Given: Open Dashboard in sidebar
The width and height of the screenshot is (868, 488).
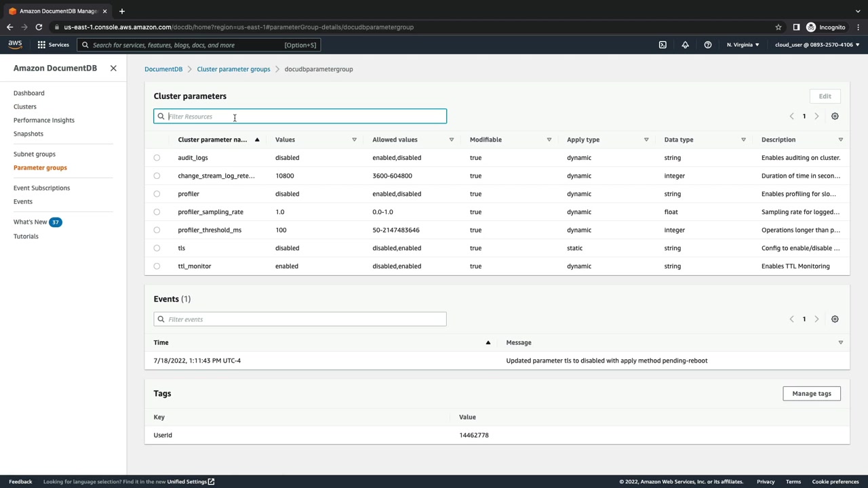Looking at the screenshot, I should pos(29,93).
